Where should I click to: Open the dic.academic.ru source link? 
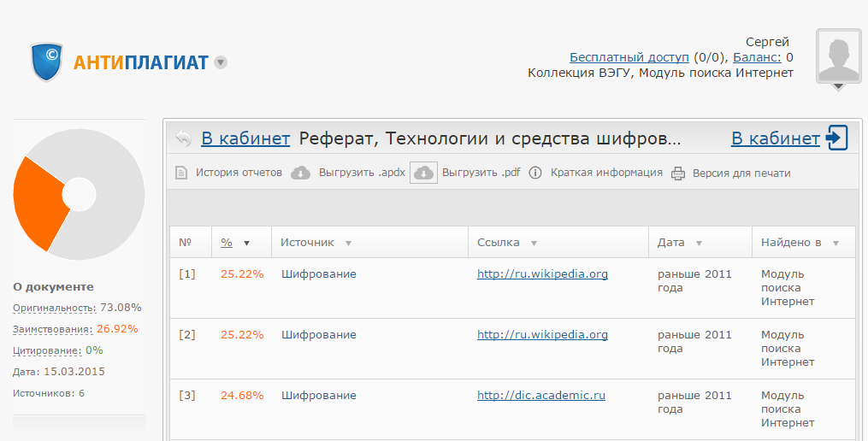coord(540,396)
